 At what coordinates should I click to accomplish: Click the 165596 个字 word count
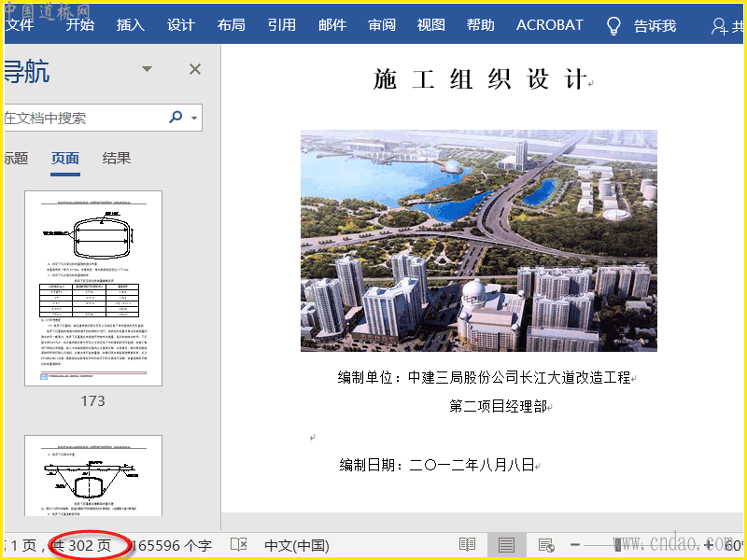[x=171, y=546]
